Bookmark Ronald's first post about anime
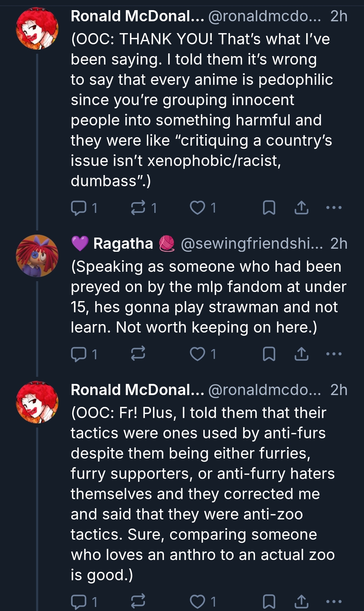Viewport: 364px width, 611px height. pos(269,208)
